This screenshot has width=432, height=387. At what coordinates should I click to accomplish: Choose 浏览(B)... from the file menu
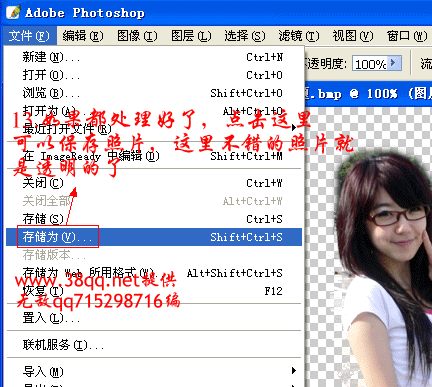click(x=154, y=93)
